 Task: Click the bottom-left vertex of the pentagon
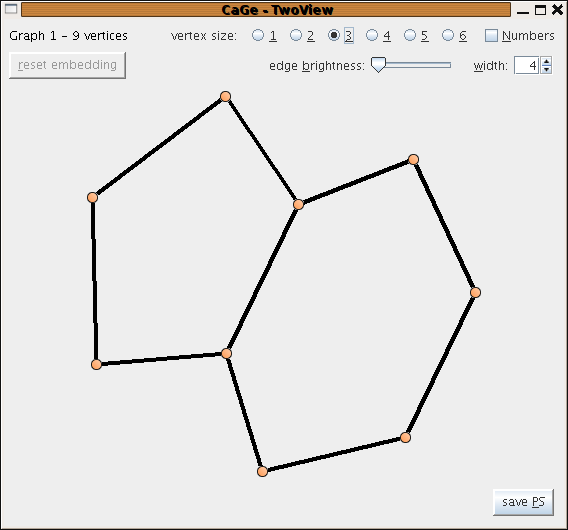[x=96, y=364]
